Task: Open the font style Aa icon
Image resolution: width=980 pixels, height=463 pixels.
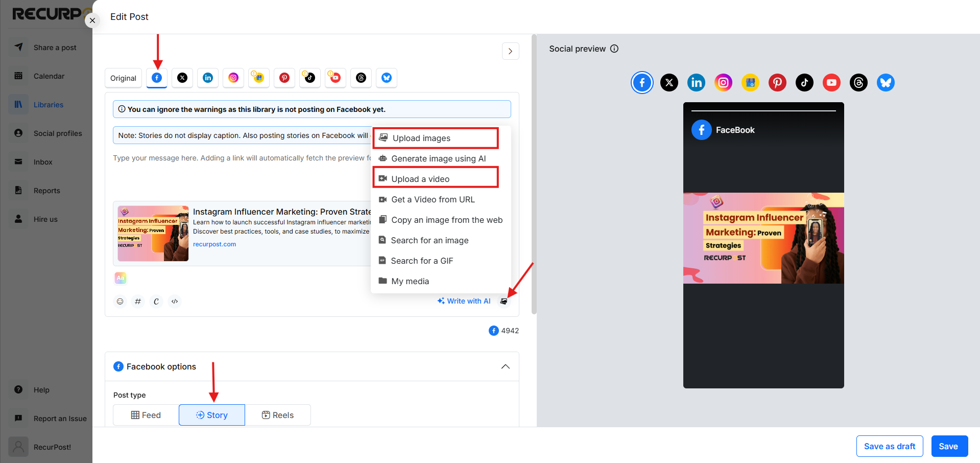Action: [x=121, y=278]
